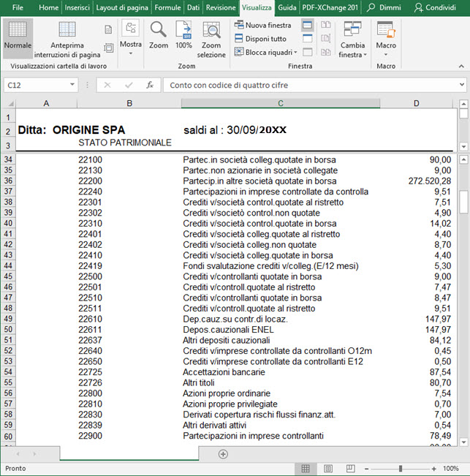Select row 44 header
Viewport: 470px width, 476px height.
[x=8, y=266]
